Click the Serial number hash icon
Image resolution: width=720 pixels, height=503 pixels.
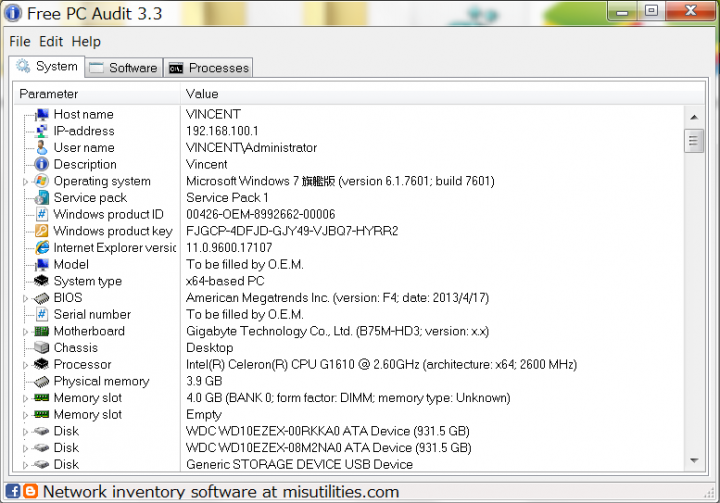click(42, 314)
